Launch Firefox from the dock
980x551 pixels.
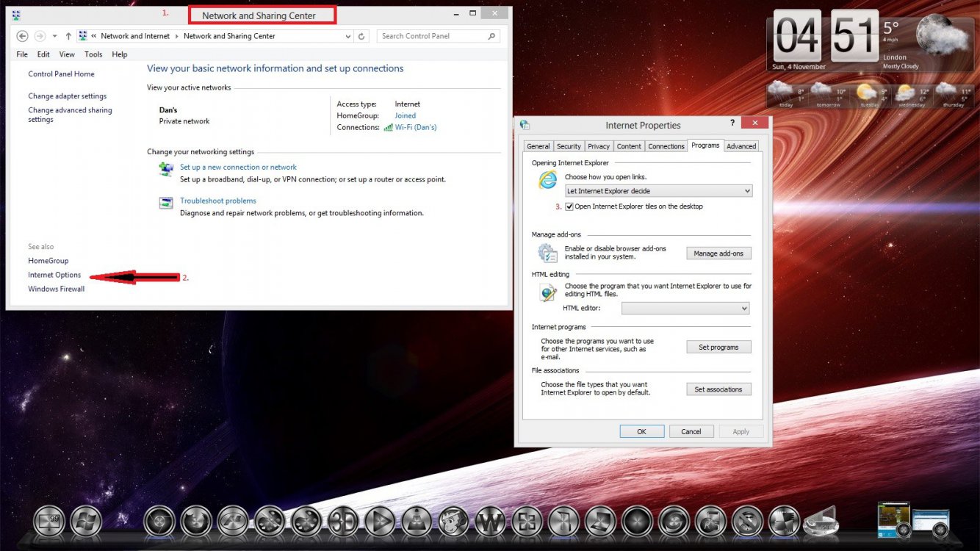click(x=196, y=521)
